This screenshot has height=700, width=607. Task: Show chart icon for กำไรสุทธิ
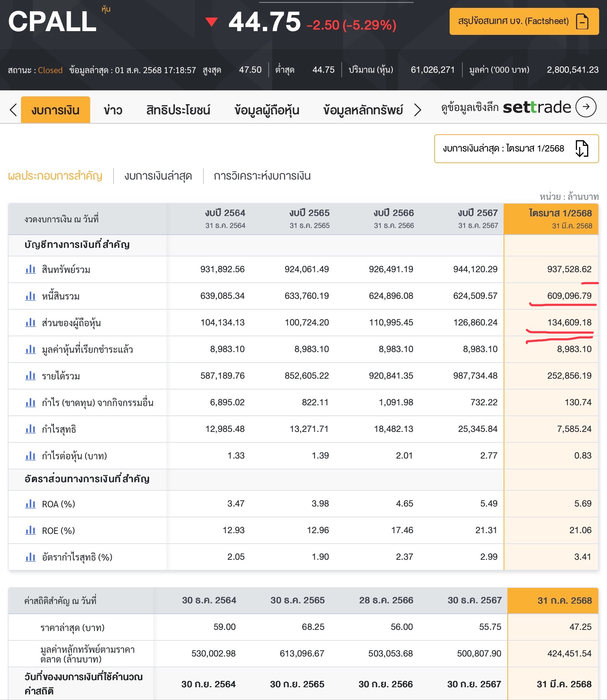point(30,429)
